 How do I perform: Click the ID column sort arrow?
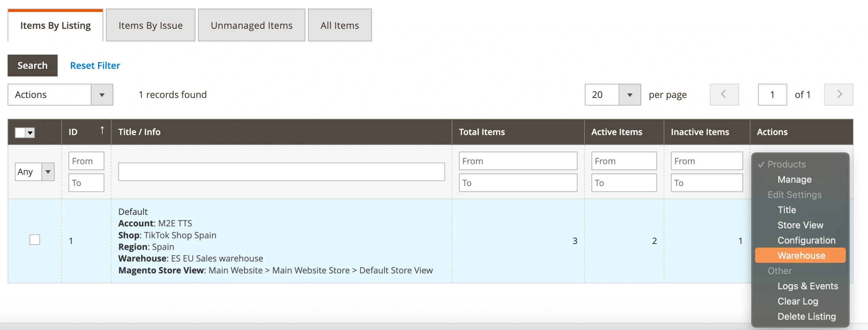pyautogui.click(x=102, y=130)
